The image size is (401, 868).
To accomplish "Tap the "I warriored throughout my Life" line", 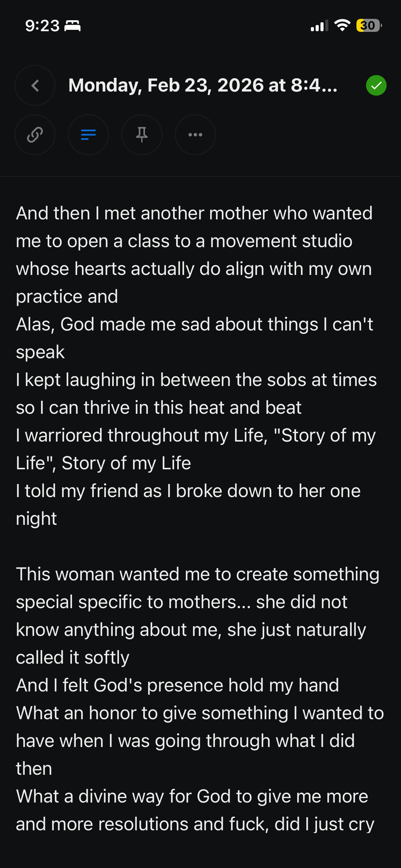I will tap(195, 435).
